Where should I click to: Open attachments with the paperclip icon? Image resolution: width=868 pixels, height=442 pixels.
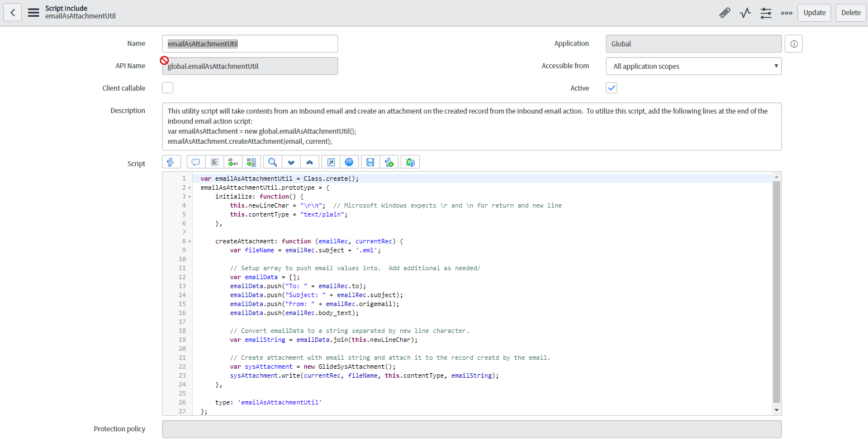coord(724,13)
